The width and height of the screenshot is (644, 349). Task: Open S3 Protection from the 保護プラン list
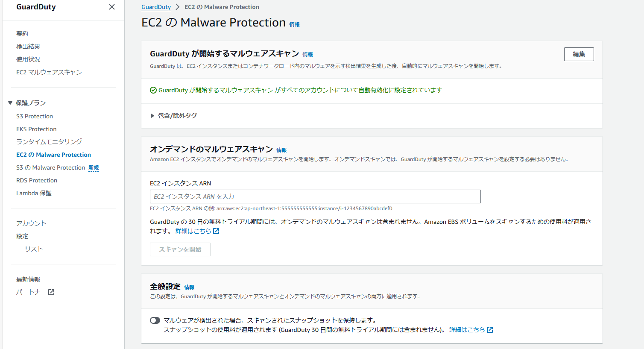(34, 116)
